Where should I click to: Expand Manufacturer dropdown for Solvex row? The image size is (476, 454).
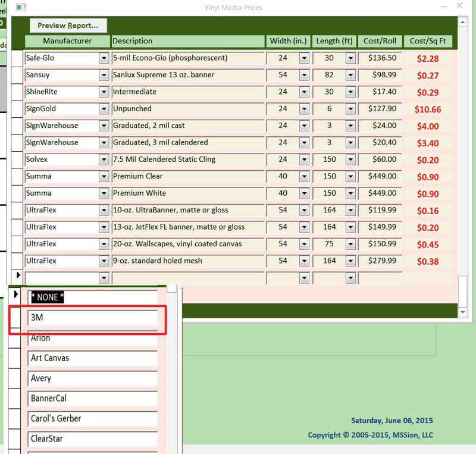pyautogui.click(x=104, y=159)
